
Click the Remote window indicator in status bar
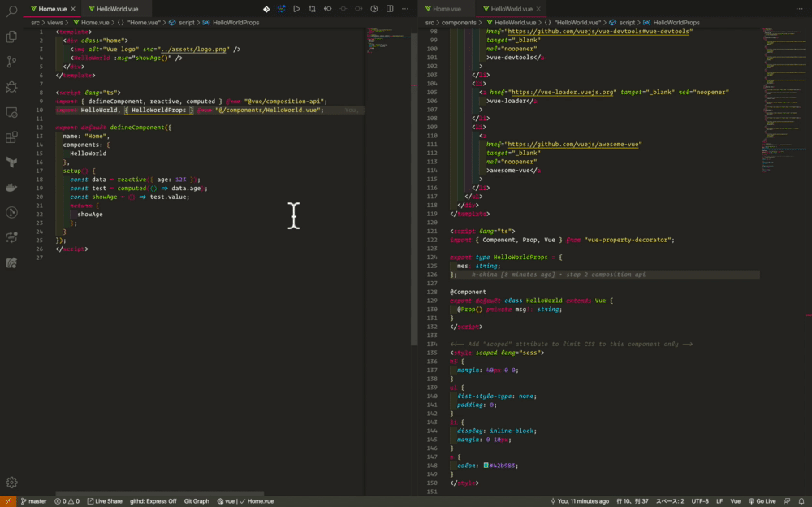(7, 501)
